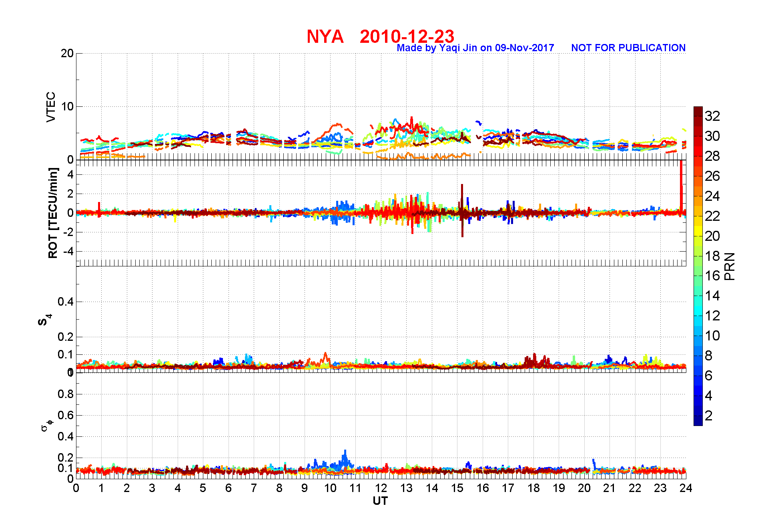The height and width of the screenshot is (532, 762).
Task: Click x-axis tick label 15
Action: point(457,488)
